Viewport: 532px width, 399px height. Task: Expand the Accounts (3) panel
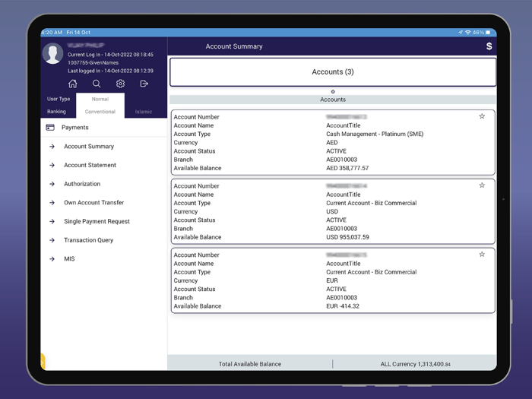(x=333, y=72)
